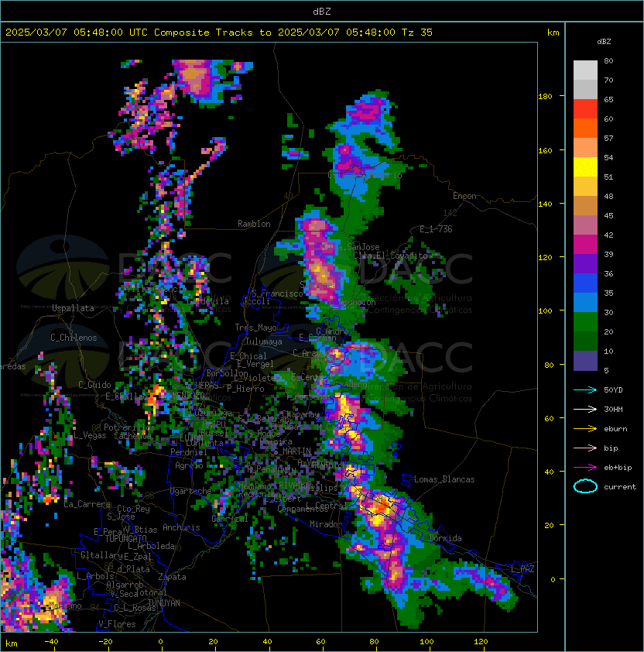Click the Ramblon place label on map
The height and width of the screenshot is (652, 644).
coord(254,224)
